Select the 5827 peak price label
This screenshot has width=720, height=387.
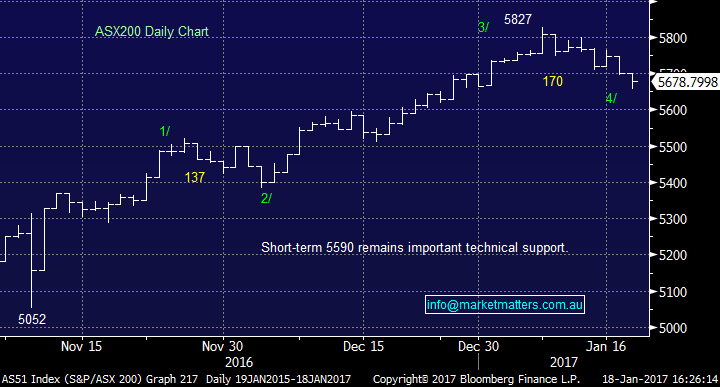click(x=518, y=19)
